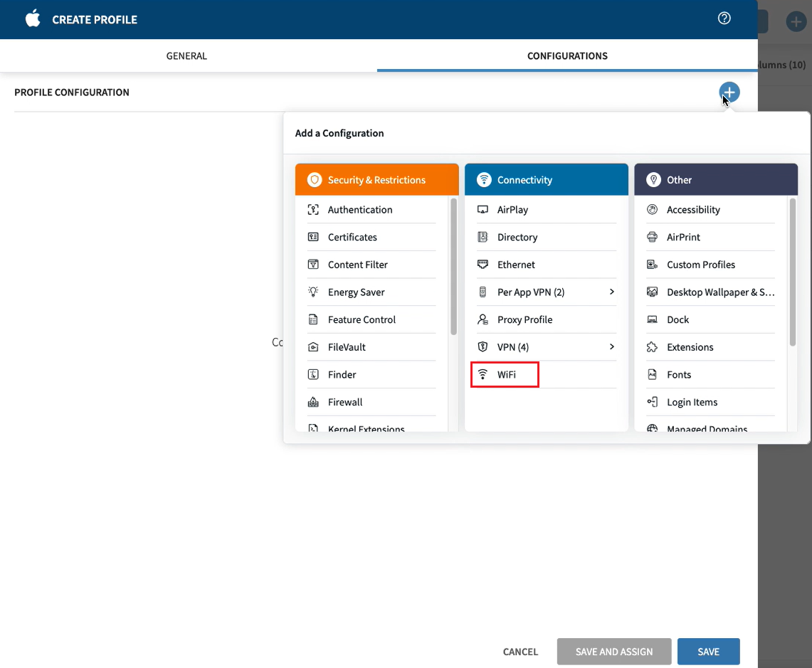
Task: Select the WiFi configuration icon
Action: [x=483, y=374]
